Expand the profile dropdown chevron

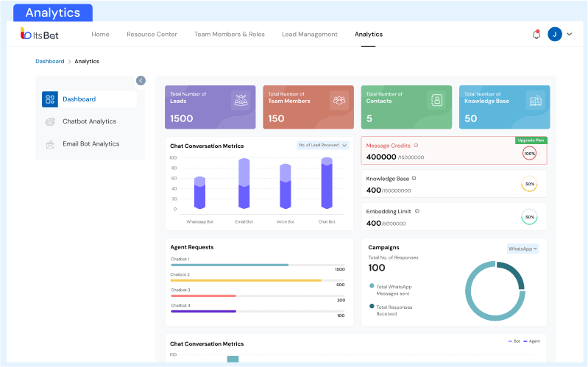click(570, 34)
